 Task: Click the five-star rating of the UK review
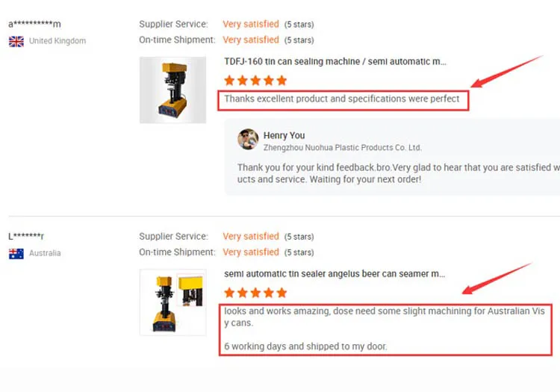255,81
